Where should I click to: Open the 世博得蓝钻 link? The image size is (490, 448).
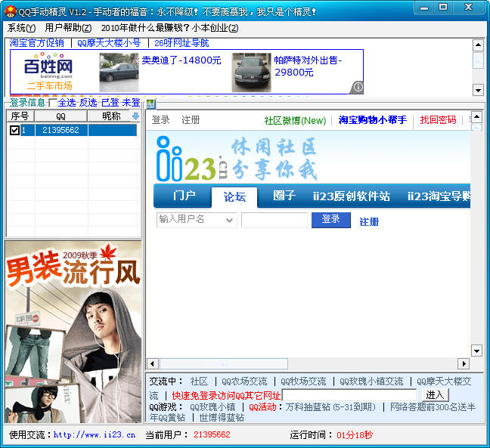(222, 418)
